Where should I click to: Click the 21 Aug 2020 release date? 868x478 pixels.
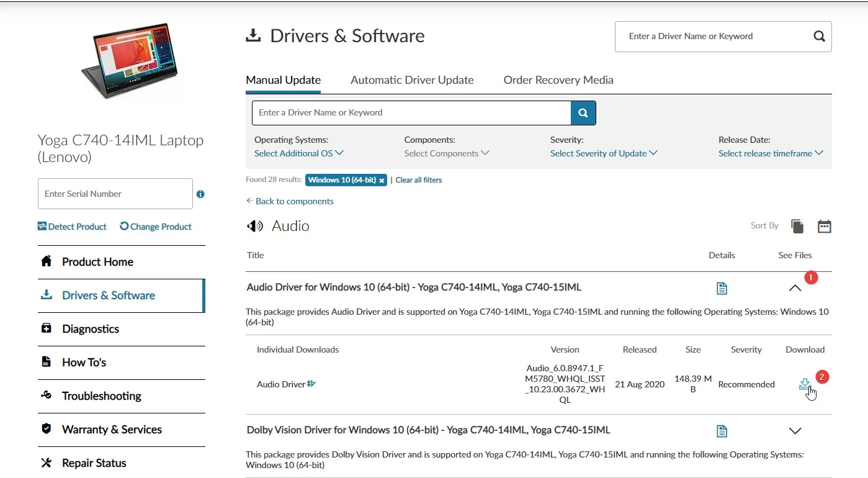[x=640, y=384]
